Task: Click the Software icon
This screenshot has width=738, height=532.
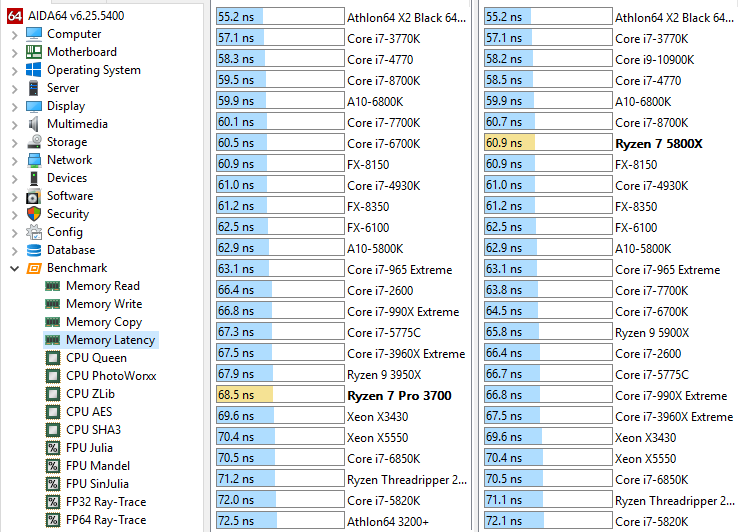Action: point(33,196)
